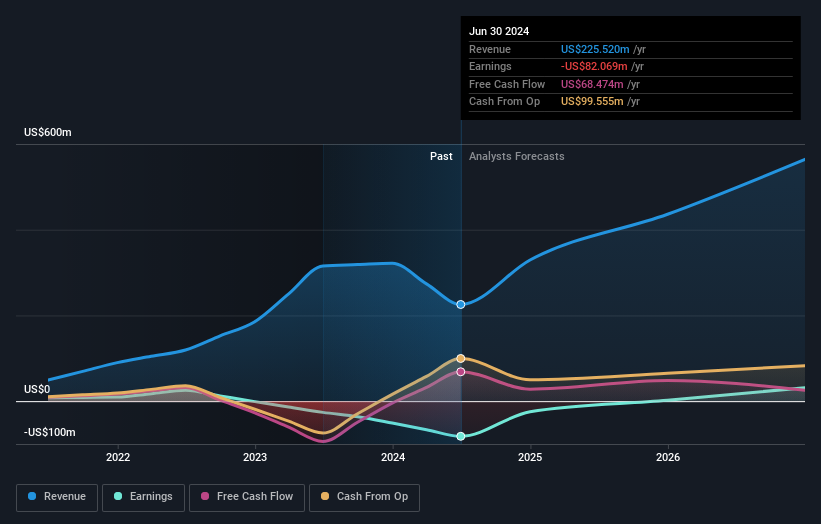Click the Free Cash Flow label in tooltip
The image size is (821, 524).
507,84
